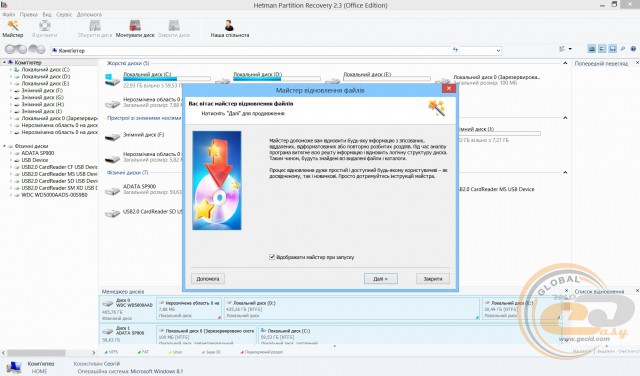
Task: Click the Локальний диск (C:) usage bar
Action: click(167, 79)
